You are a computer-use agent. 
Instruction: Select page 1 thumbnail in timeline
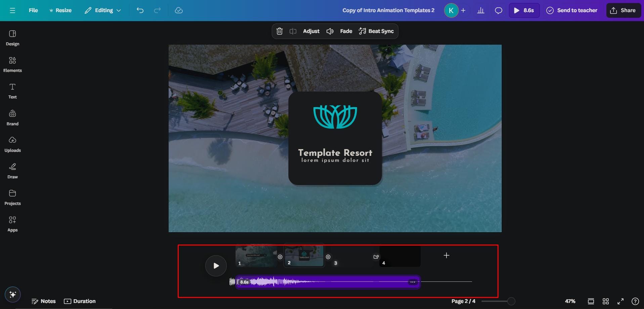click(x=256, y=256)
